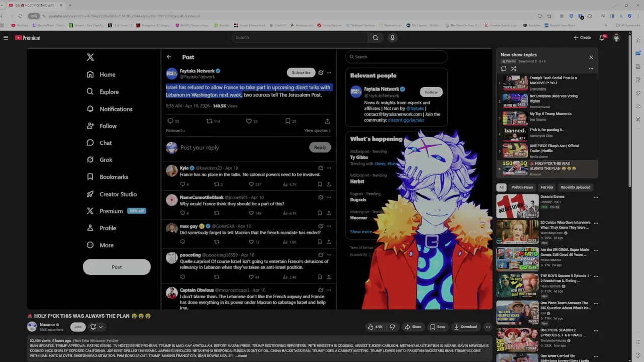This screenshot has width=644, height=362.
Task: Expand description with ...more
Action: [241, 356]
